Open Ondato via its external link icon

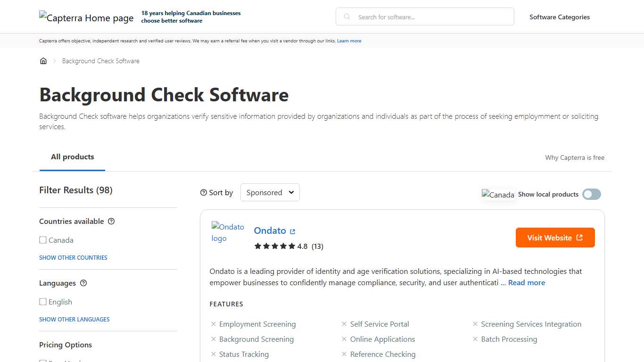(x=292, y=231)
